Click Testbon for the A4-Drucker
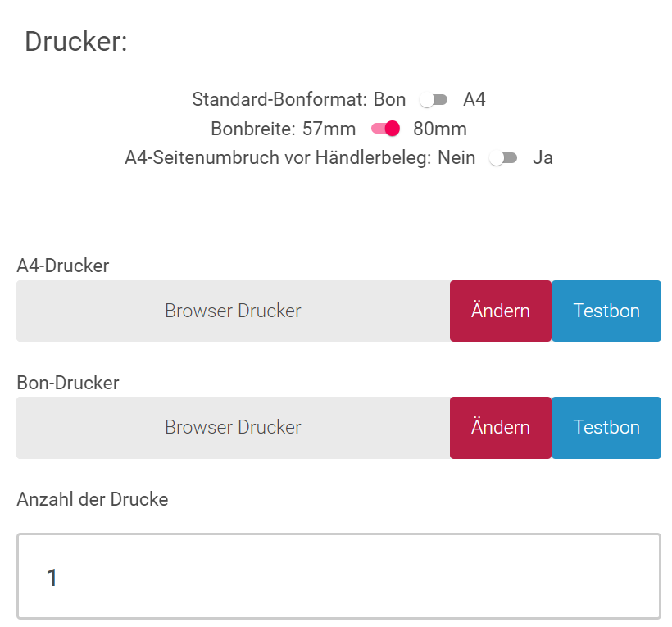This screenshot has width=672, height=627. (606, 311)
